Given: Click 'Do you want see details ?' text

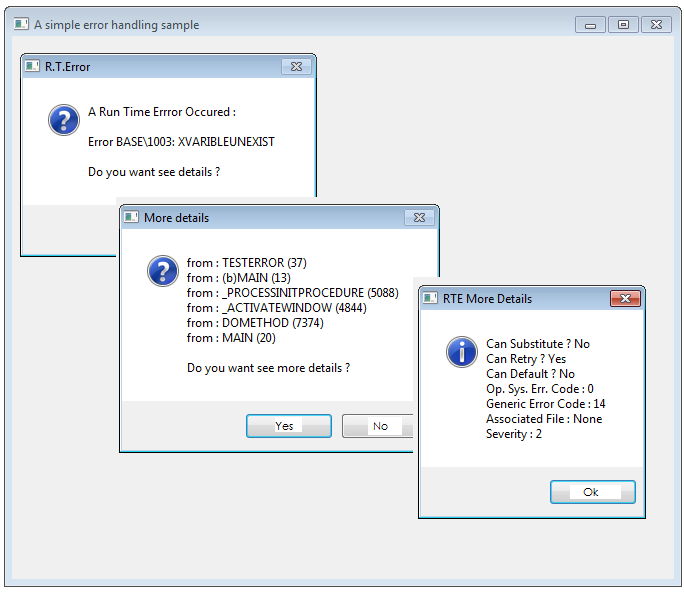Looking at the screenshot, I should 154,172.
